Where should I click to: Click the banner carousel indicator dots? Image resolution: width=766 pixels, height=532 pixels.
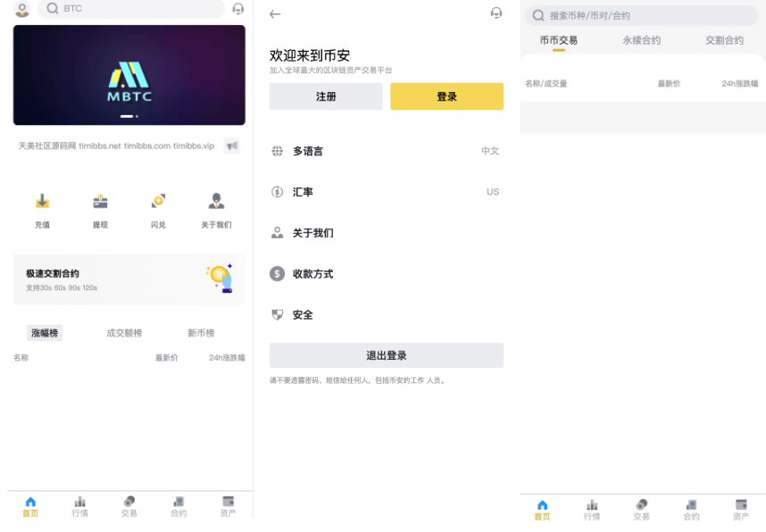pos(129,116)
